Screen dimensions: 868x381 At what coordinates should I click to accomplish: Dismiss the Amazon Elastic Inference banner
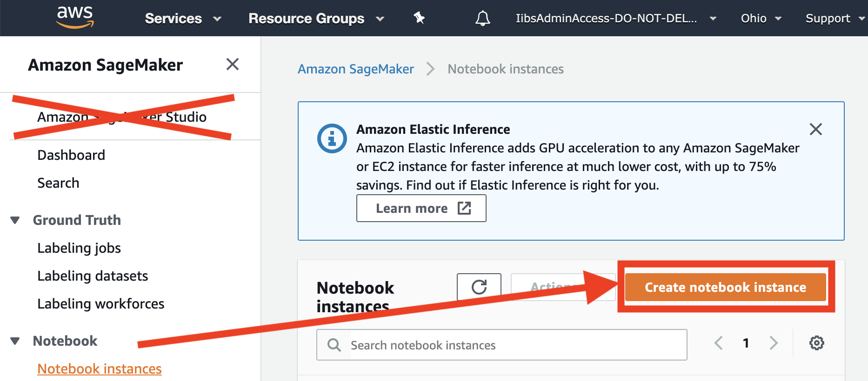click(x=816, y=129)
